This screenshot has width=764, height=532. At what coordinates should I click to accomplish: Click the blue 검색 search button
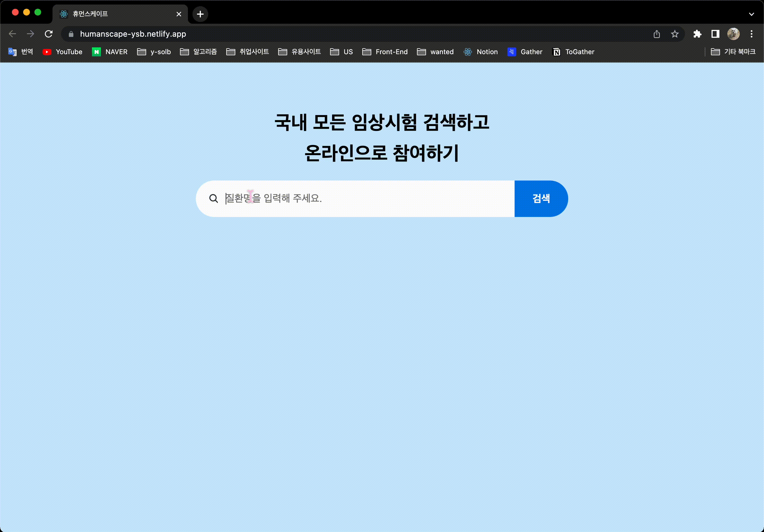pos(541,199)
